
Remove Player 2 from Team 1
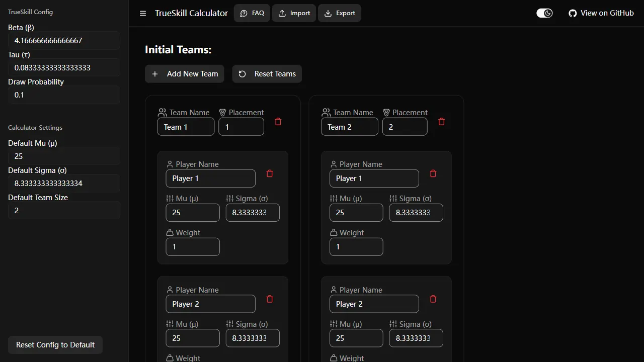click(270, 299)
